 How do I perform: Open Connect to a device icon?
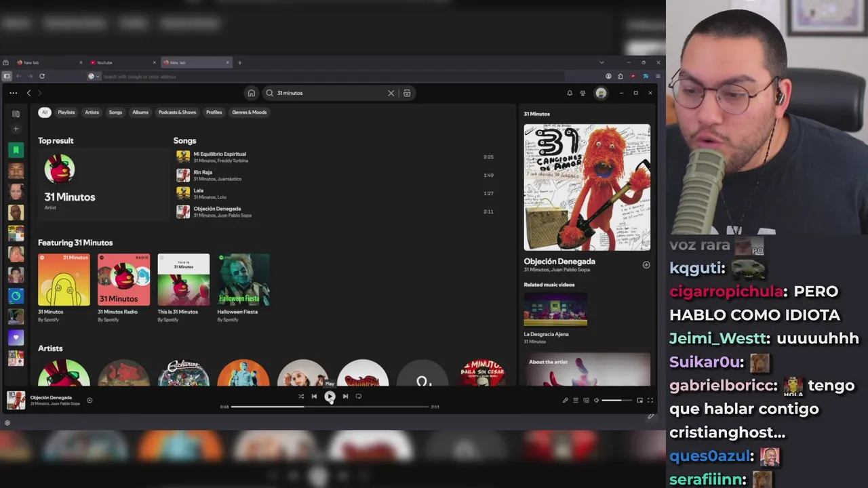587,401
